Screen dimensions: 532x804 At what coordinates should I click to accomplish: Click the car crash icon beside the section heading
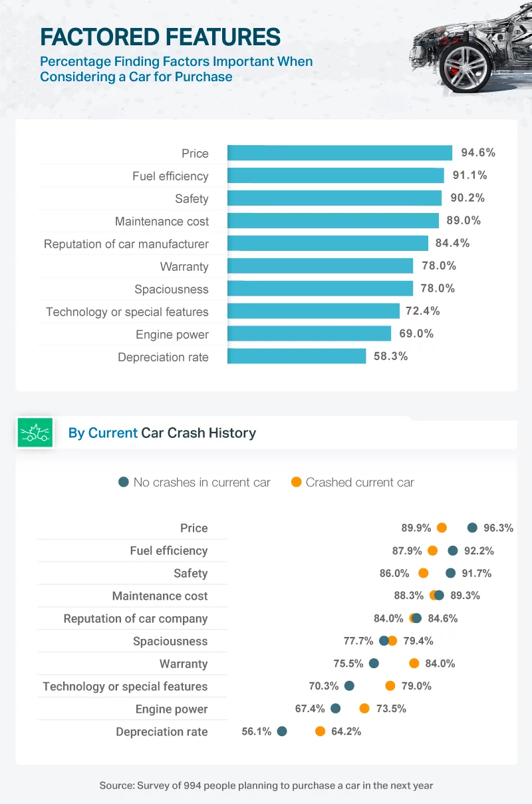coord(34,433)
